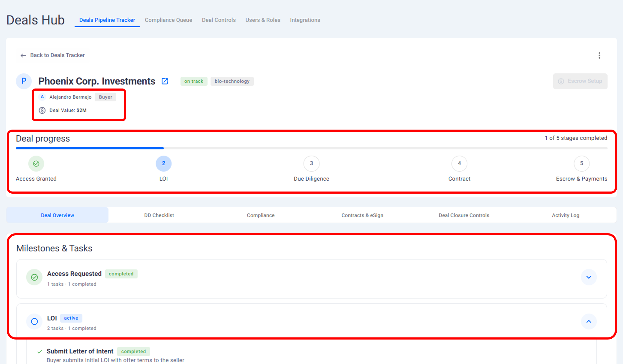Screen dimensions: 623x364
Task: Toggle the LOI milestone status circle
Action: point(34,321)
